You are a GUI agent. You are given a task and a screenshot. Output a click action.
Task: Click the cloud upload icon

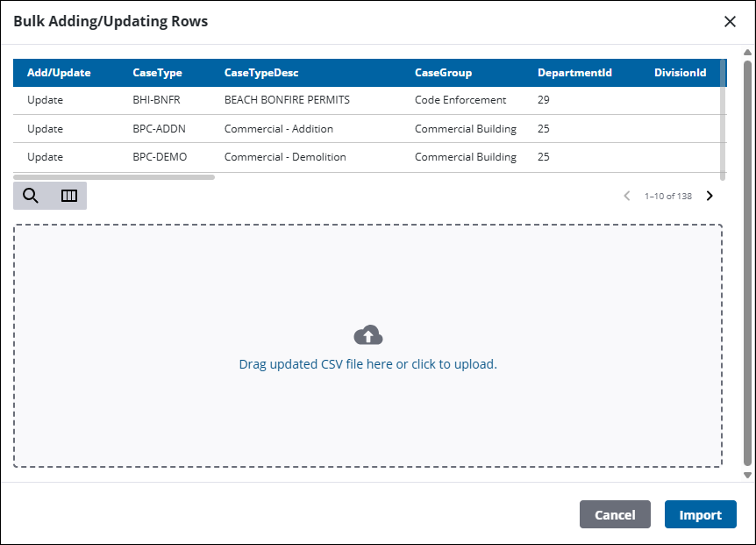pos(368,334)
